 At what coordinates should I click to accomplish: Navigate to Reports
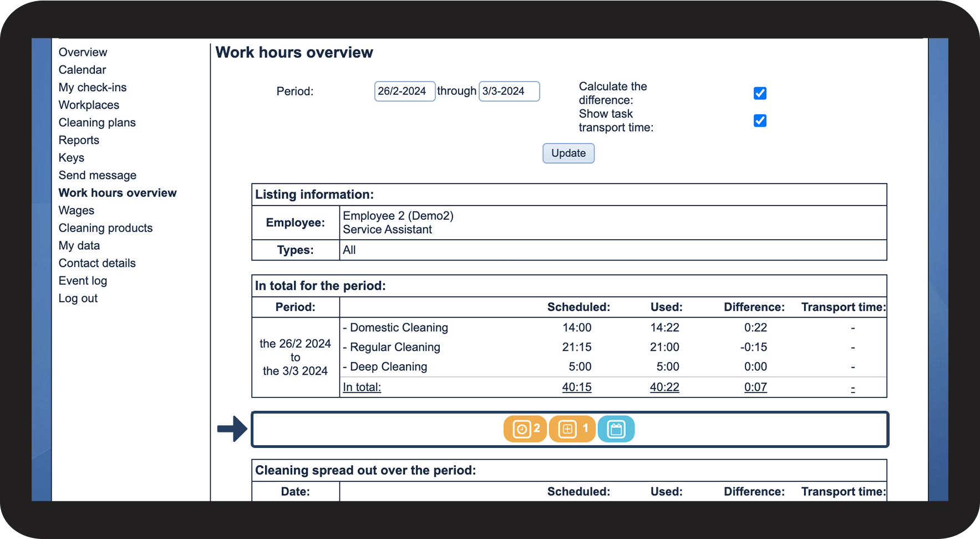(79, 140)
